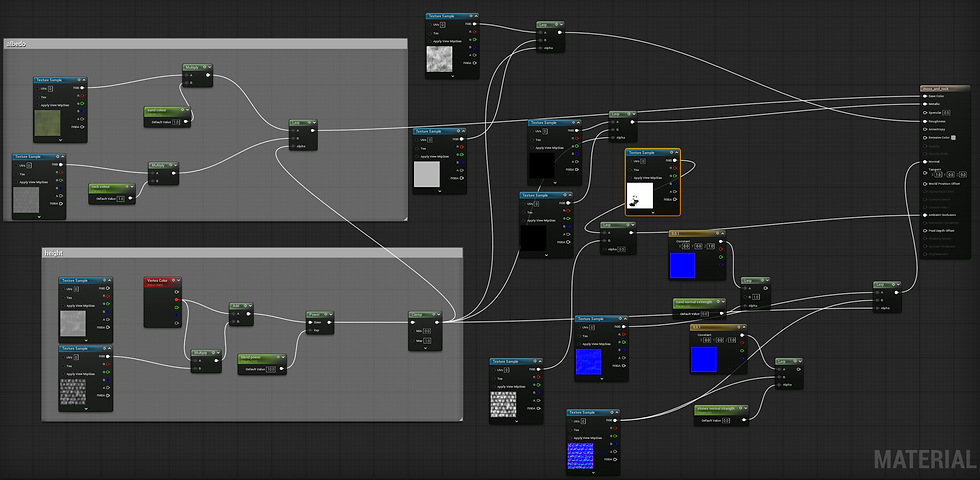Click the blue output pin on Vertex Color
The width and height of the screenshot is (980, 480).
pyautogui.click(x=177, y=316)
